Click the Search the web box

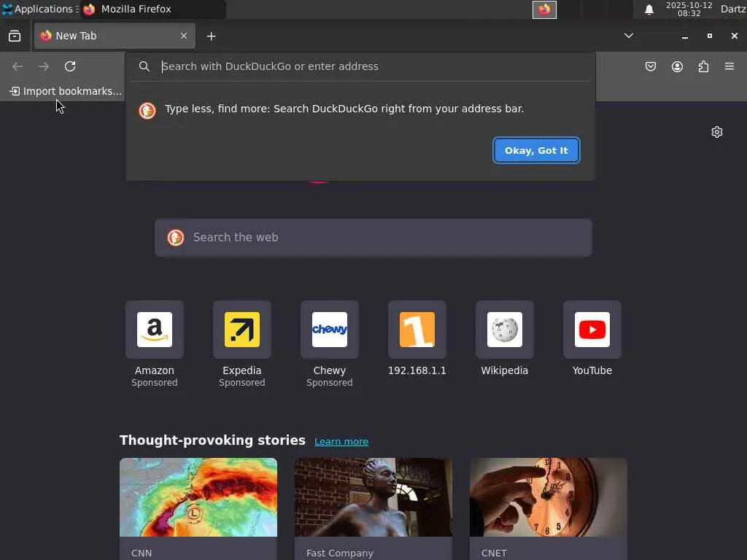click(373, 238)
